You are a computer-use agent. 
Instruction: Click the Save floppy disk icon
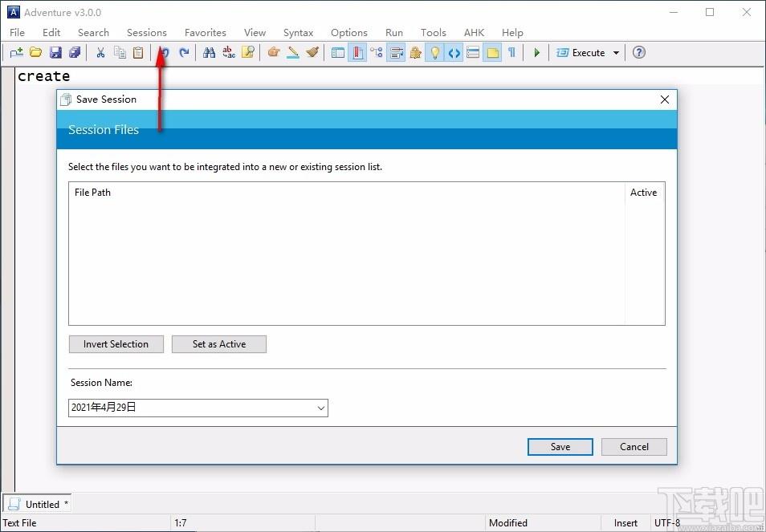tap(55, 52)
